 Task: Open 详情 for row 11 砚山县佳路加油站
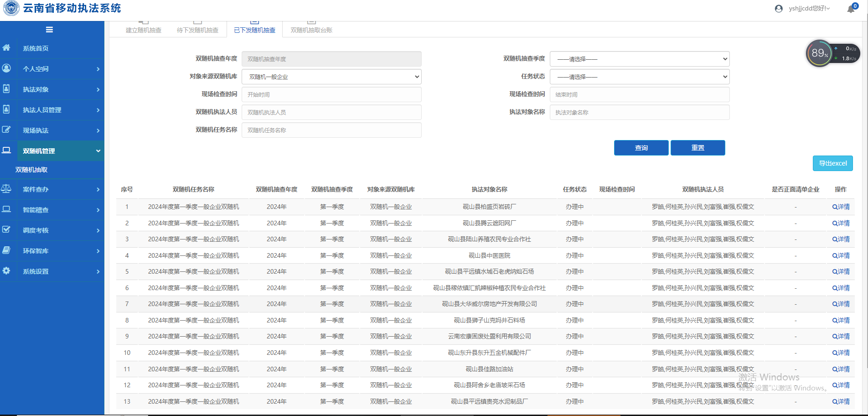coord(841,369)
